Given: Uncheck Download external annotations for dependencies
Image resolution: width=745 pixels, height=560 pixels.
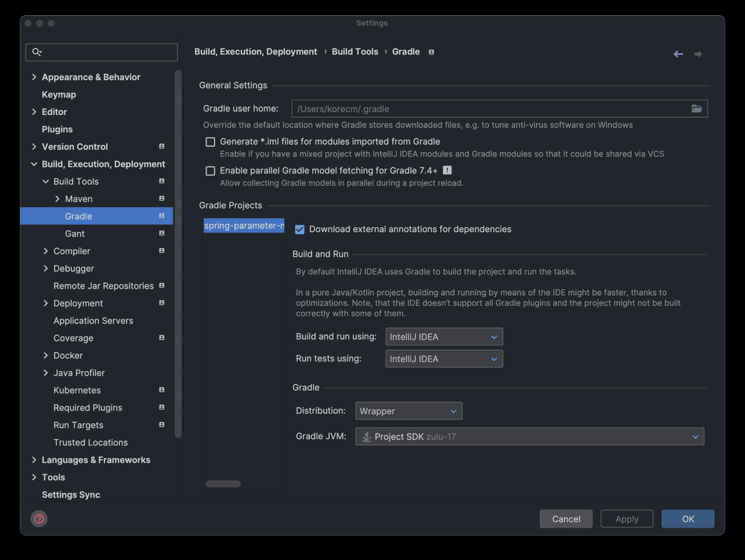Looking at the screenshot, I should (300, 229).
